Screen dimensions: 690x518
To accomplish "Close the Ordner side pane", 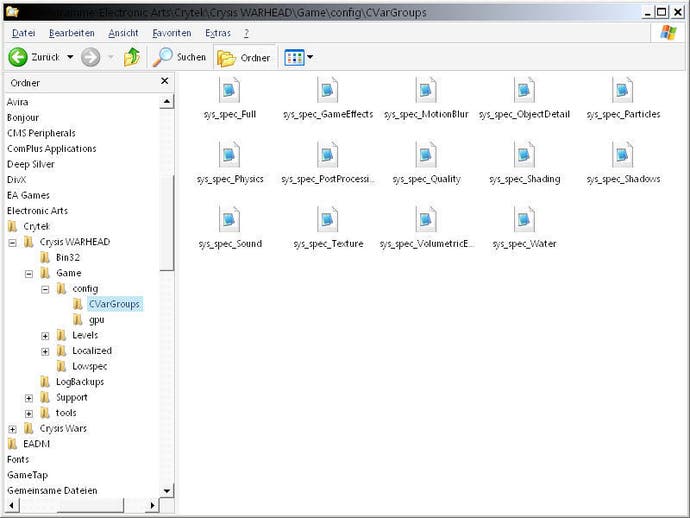I will (x=165, y=81).
